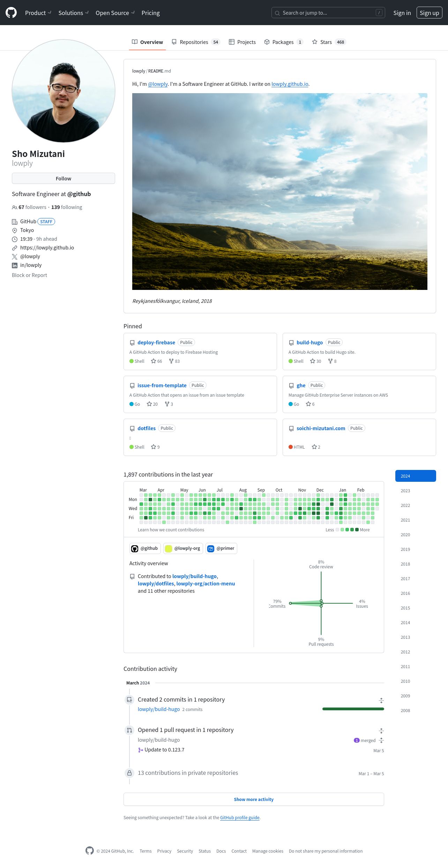Select the 2023 contribution year

416,491
